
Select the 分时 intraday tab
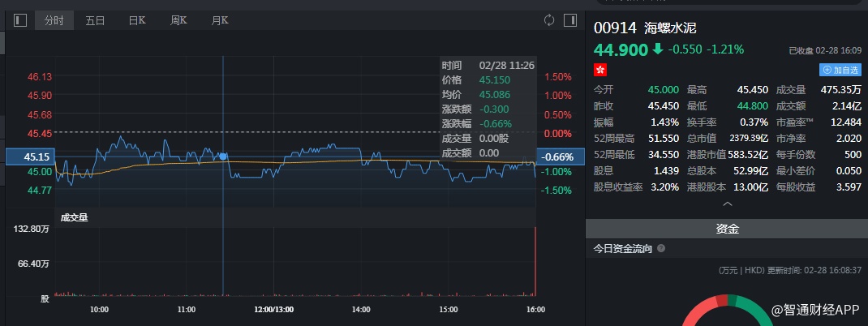(x=54, y=20)
